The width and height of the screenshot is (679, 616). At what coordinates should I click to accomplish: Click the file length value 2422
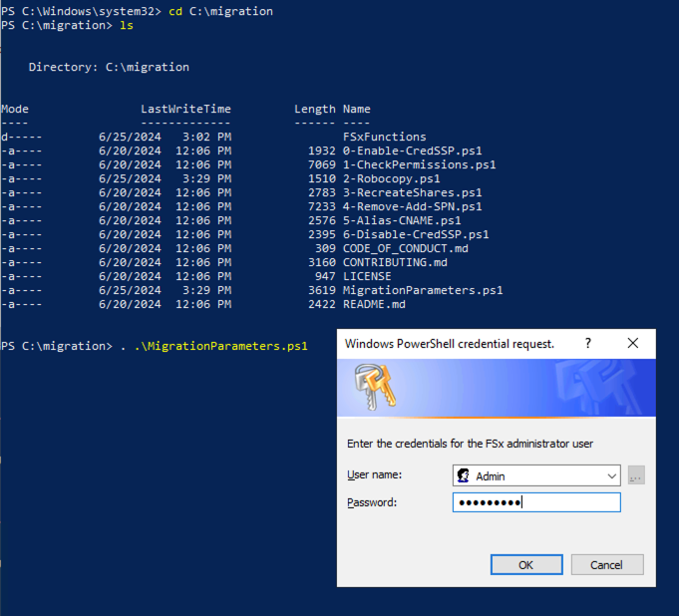point(322,304)
